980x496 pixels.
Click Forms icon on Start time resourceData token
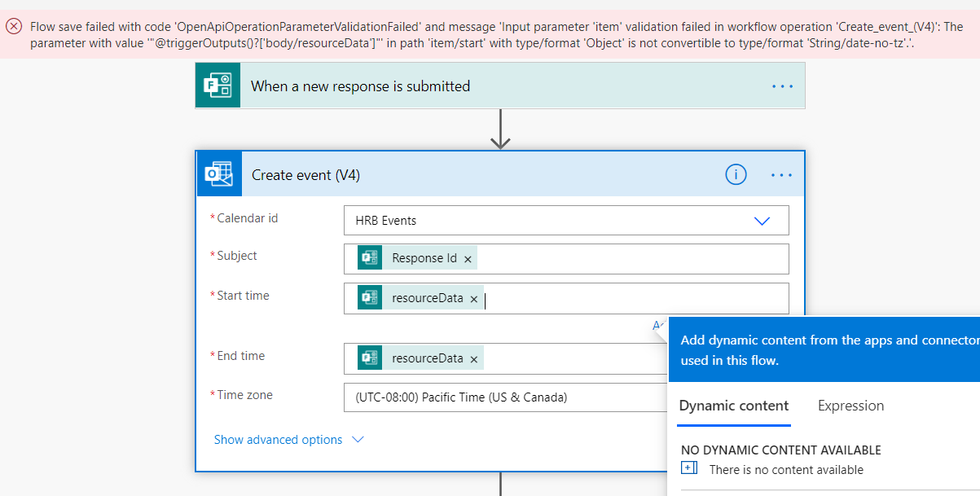(369, 298)
